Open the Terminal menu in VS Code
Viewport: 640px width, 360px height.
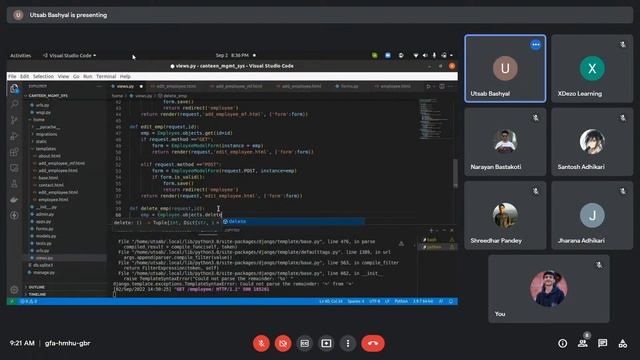coord(106,76)
